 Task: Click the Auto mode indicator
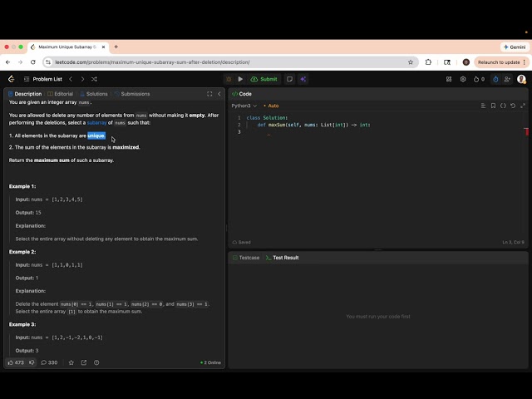[271, 106]
